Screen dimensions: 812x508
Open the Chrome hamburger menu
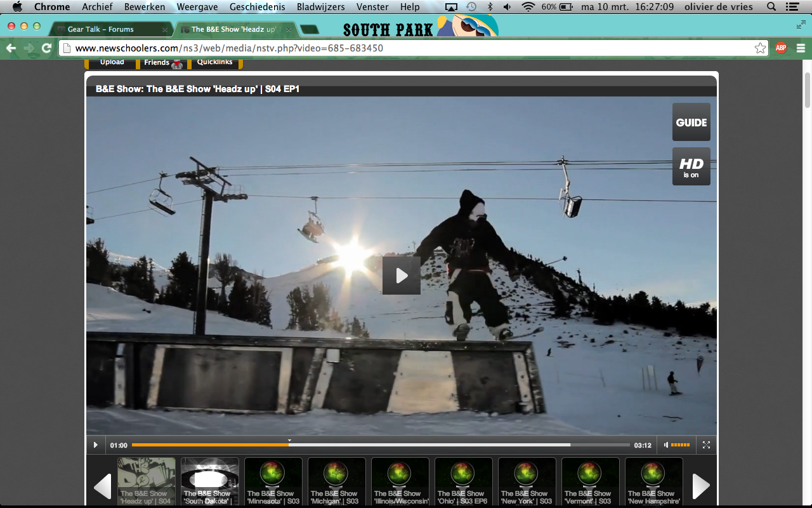801,48
